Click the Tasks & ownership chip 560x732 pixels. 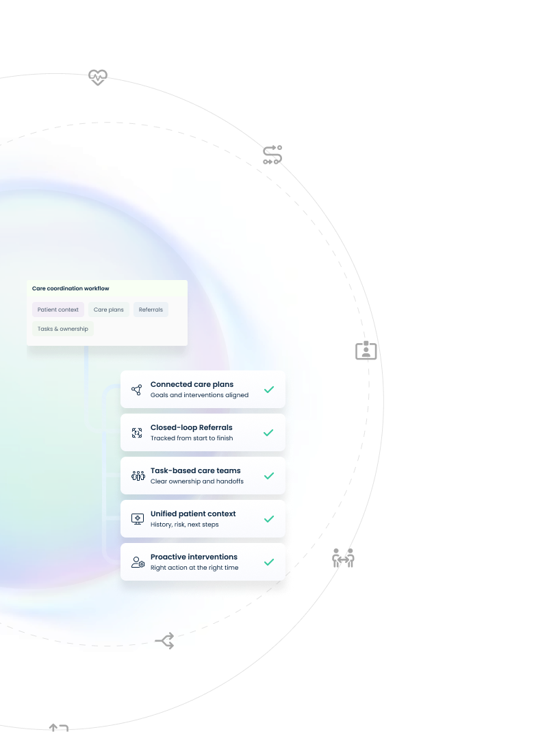[x=62, y=329]
